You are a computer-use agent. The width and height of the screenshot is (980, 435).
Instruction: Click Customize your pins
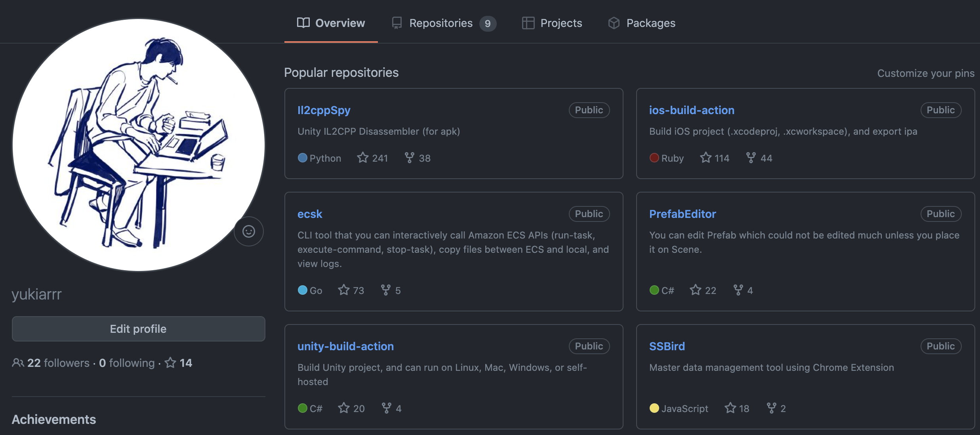click(x=926, y=73)
